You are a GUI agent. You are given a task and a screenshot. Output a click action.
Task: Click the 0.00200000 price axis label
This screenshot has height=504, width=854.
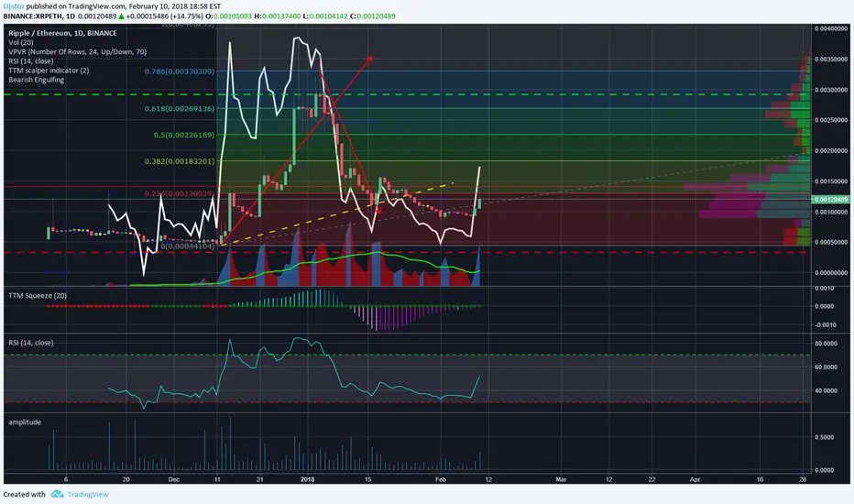coord(831,151)
